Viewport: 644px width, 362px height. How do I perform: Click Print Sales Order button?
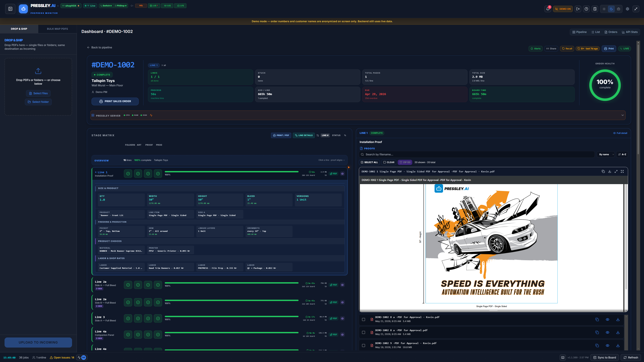click(x=115, y=101)
